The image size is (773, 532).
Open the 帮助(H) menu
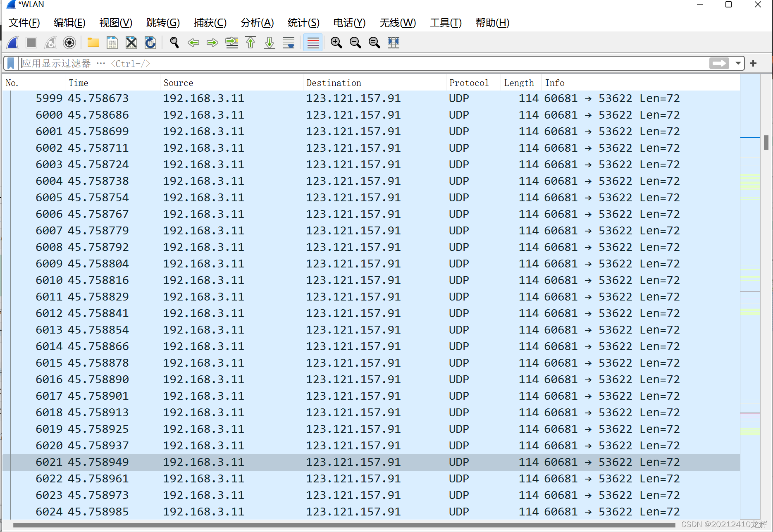[492, 23]
